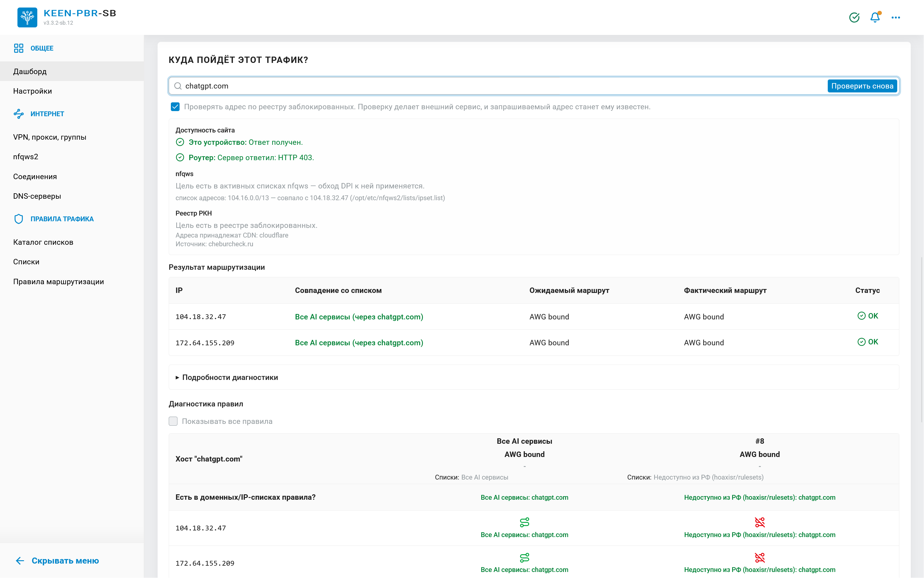The width and height of the screenshot is (924, 578).
Task: Click the OK status icon for 172.64.155.209
Action: tap(861, 342)
